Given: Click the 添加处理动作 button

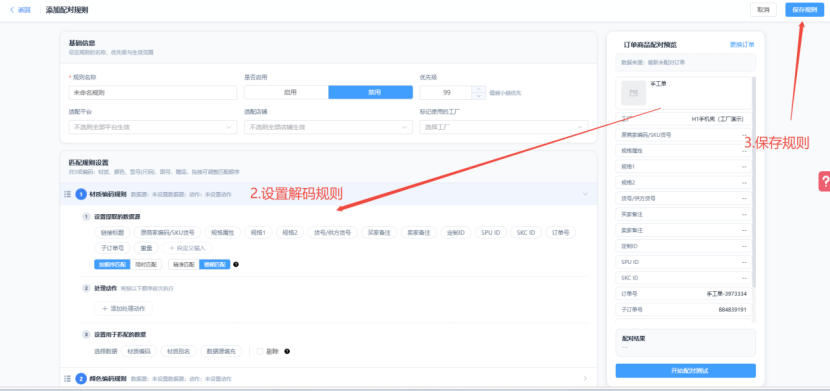Looking at the screenshot, I should pyautogui.click(x=123, y=308).
